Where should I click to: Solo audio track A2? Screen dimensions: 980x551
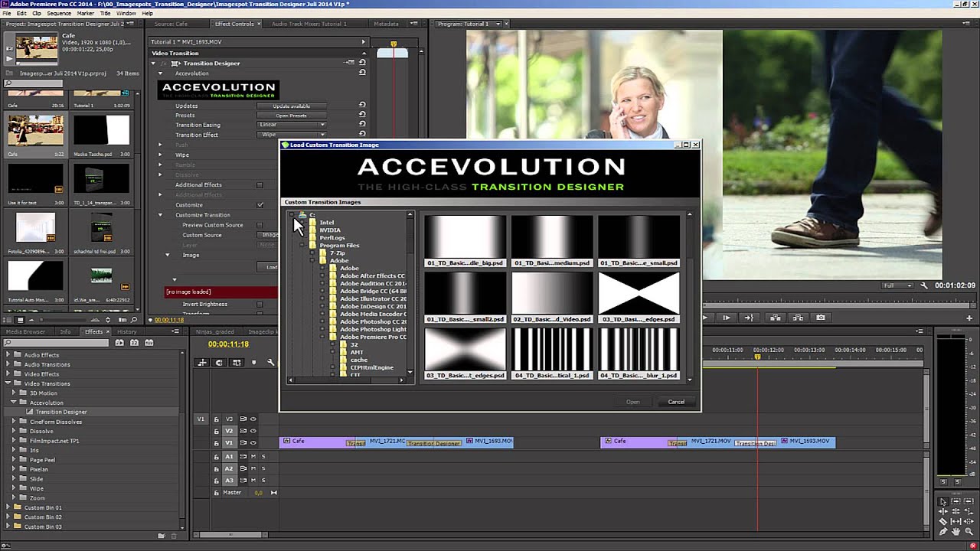263,468
